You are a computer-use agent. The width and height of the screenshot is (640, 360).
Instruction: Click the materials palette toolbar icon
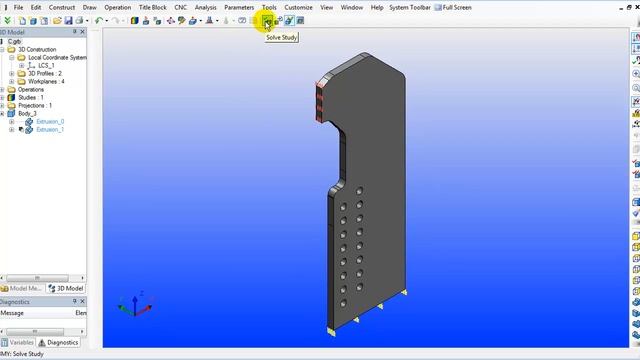coord(182,20)
